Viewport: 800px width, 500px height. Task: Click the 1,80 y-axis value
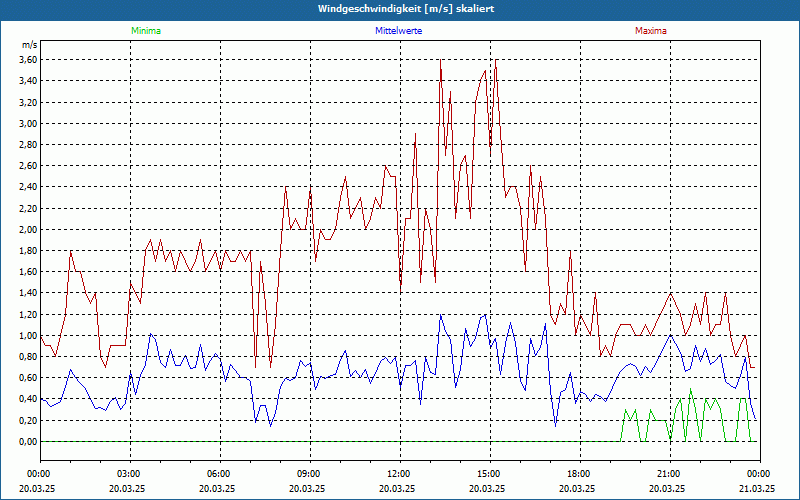[28, 251]
